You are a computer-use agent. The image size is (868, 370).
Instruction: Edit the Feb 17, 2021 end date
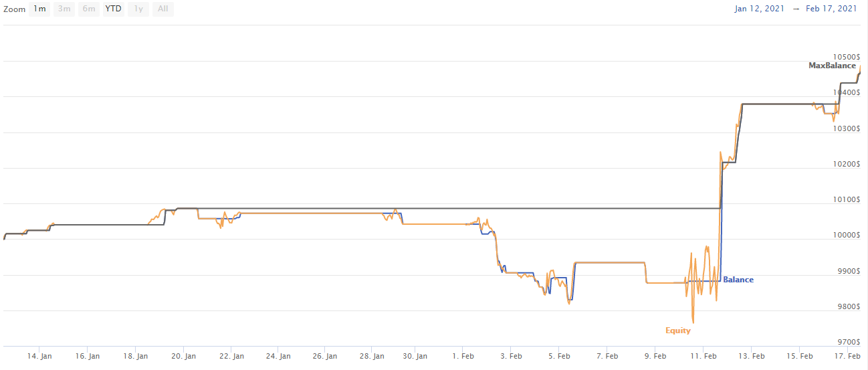tap(831, 9)
